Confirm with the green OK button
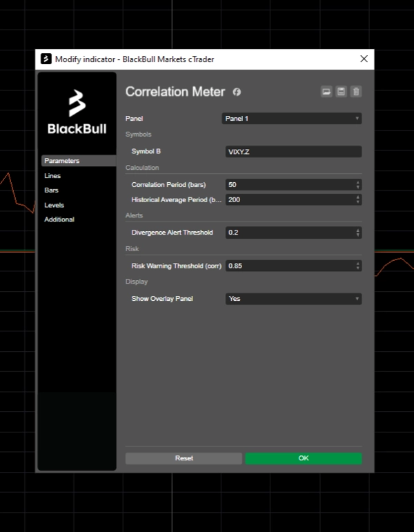This screenshot has width=414, height=532. click(x=304, y=458)
